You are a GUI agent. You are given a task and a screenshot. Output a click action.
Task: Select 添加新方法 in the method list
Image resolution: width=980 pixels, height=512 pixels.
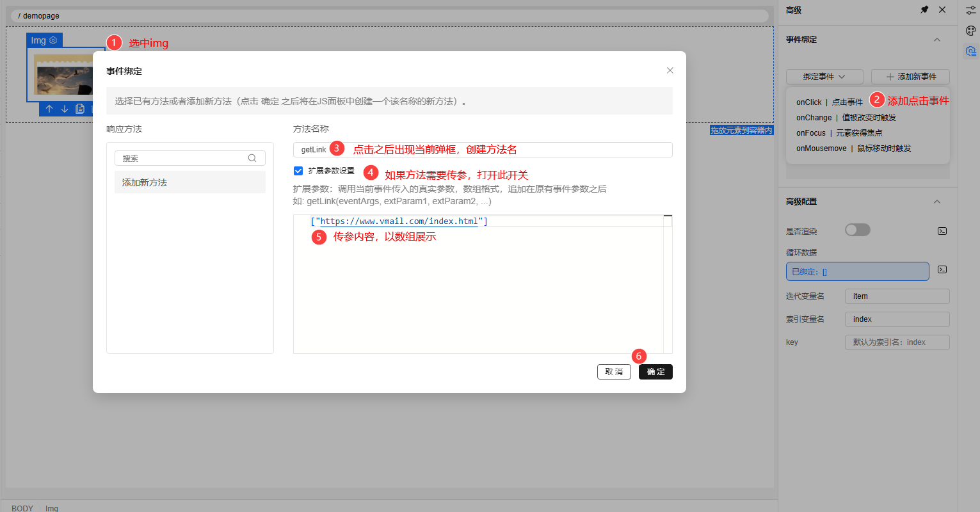(x=189, y=182)
